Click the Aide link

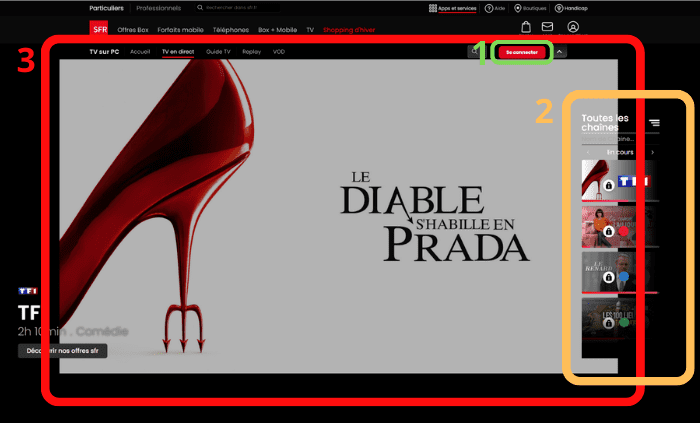tap(500, 8)
